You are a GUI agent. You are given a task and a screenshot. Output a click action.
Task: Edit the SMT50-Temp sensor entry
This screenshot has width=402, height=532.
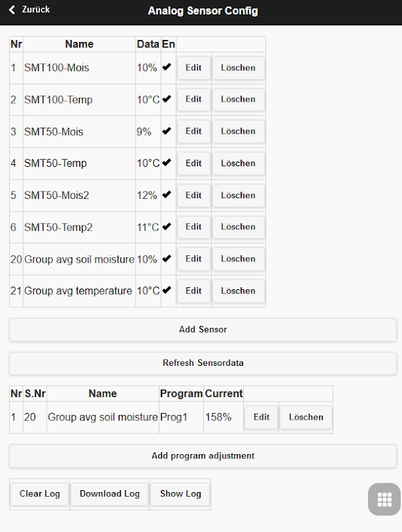[193, 163]
